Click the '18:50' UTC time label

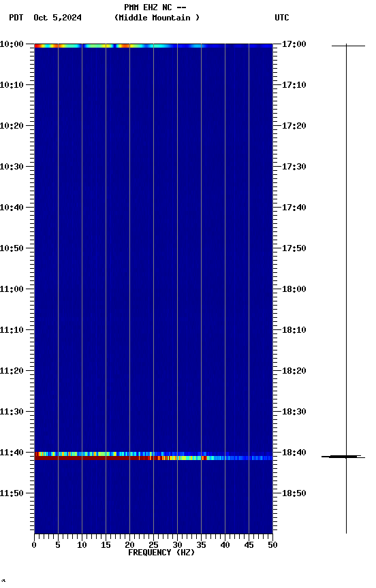click(294, 494)
